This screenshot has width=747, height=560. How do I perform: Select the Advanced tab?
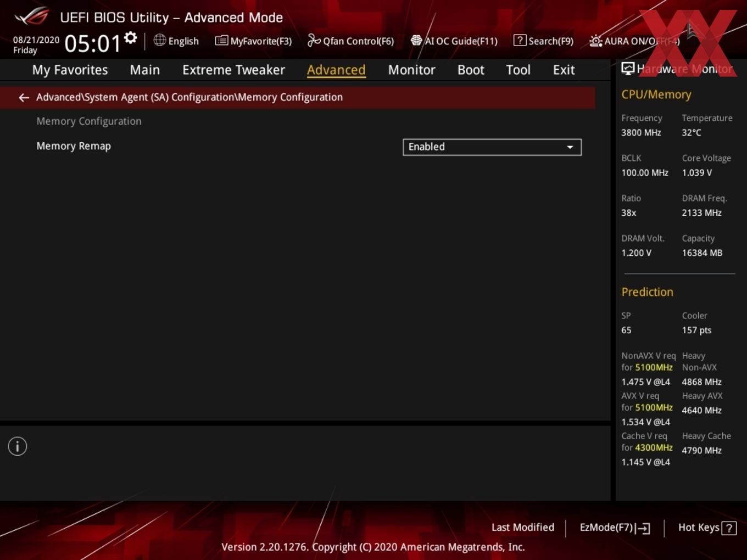click(x=336, y=70)
